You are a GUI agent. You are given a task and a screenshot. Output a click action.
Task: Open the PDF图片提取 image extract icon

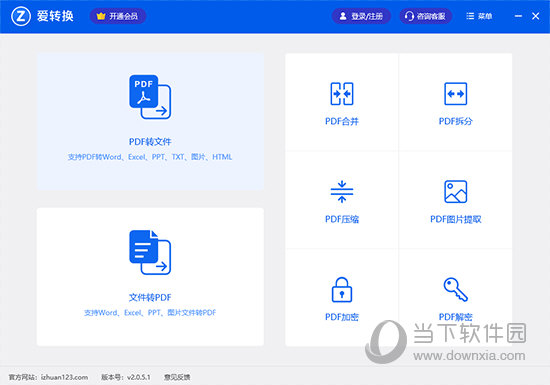[456, 191]
